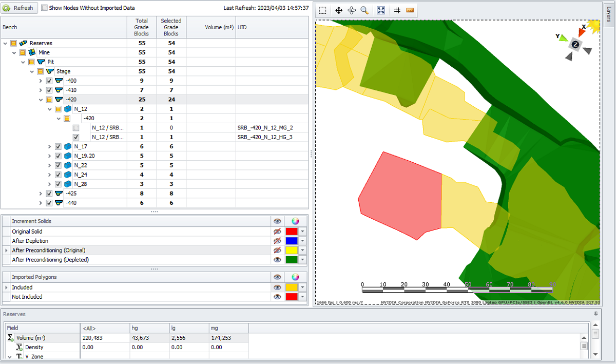Activate the zoom magnifier tool
The width and height of the screenshot is (616, 364).
pos(364,10)
